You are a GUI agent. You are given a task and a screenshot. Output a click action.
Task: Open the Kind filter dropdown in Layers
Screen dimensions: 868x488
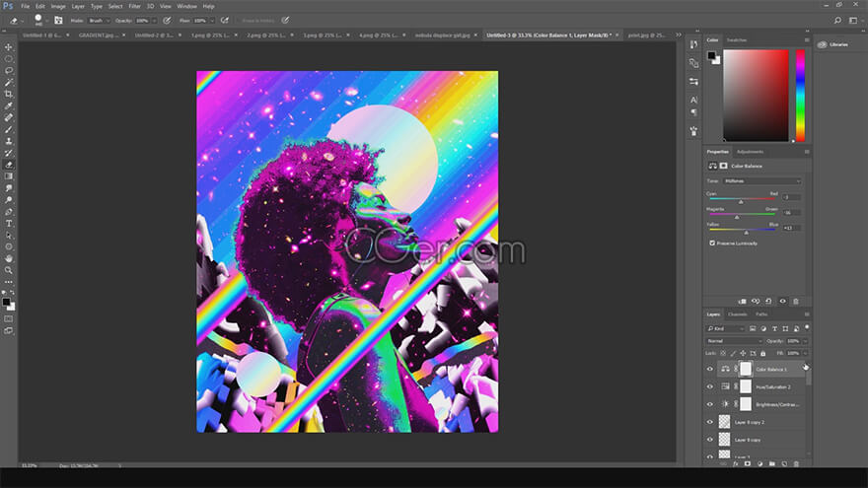click(x=726, y=328)
